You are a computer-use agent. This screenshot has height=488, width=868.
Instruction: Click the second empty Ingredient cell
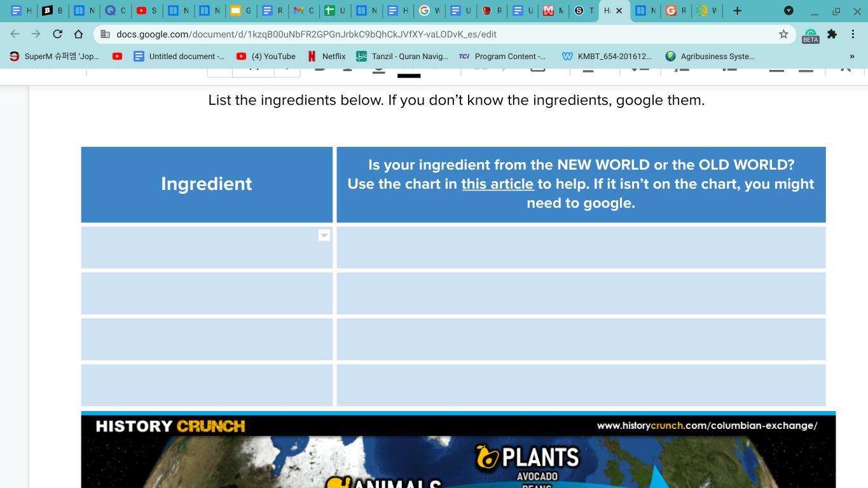pos(207,294)
